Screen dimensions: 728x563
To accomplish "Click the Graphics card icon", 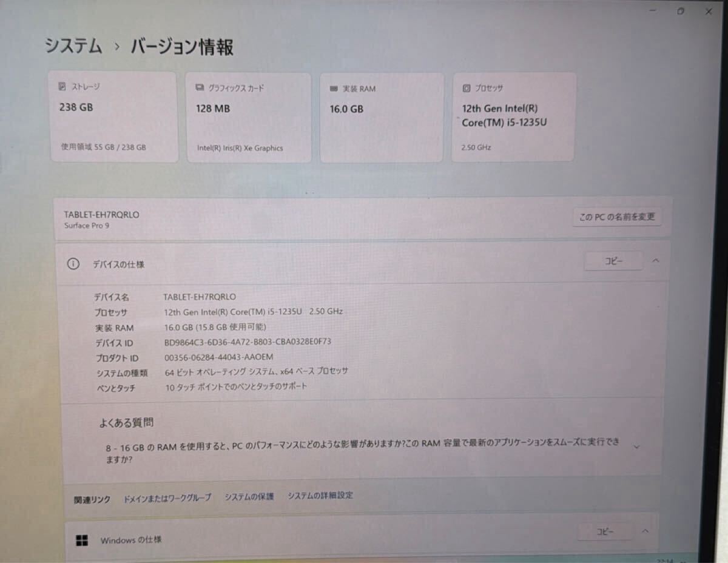I will tap(200, 88).
